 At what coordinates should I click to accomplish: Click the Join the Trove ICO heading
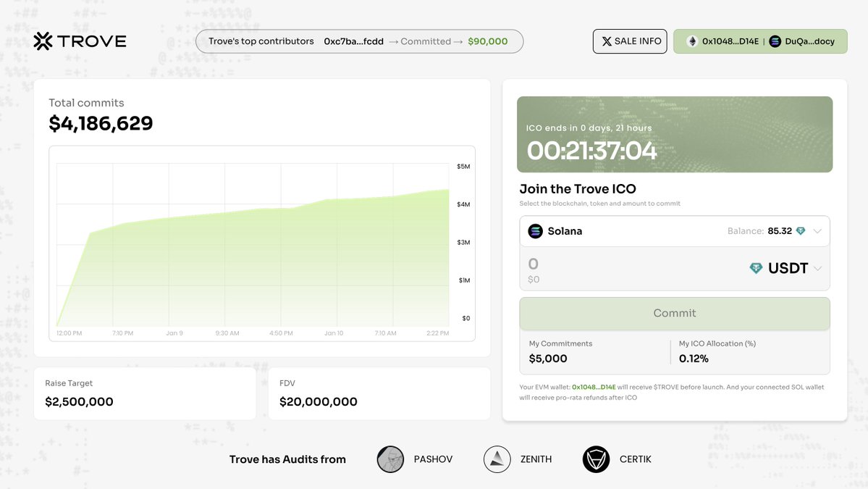578,189
